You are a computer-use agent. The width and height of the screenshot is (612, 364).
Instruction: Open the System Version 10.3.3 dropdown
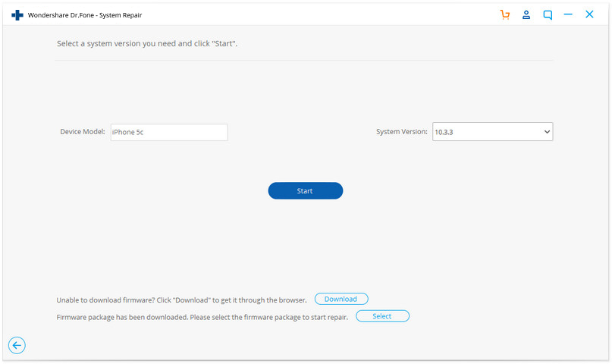coord(485,132)
